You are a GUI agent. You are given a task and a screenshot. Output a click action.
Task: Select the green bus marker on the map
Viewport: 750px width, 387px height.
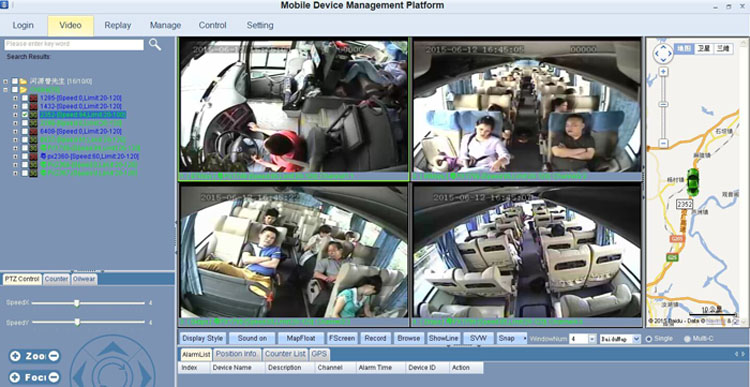692,182
